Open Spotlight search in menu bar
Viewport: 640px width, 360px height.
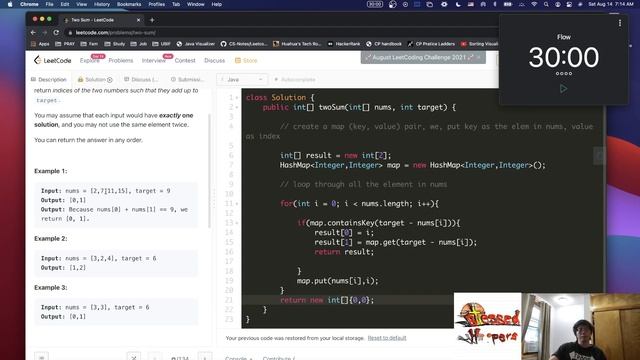point(546,4)
